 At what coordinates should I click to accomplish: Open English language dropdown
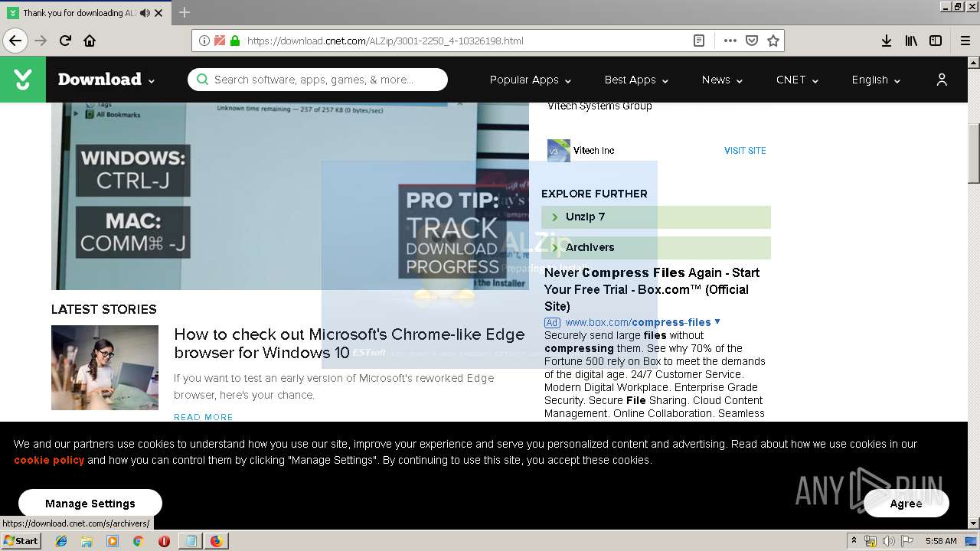tap(876, 80)
